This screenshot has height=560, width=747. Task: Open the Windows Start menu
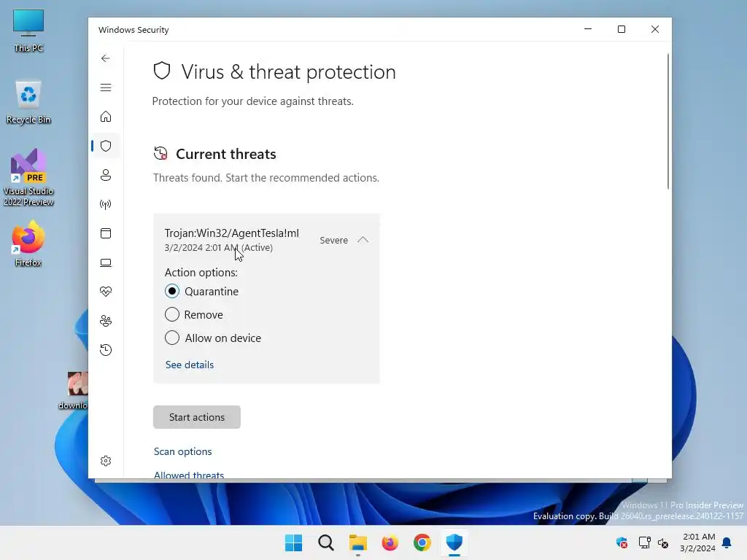pos(293,542)
